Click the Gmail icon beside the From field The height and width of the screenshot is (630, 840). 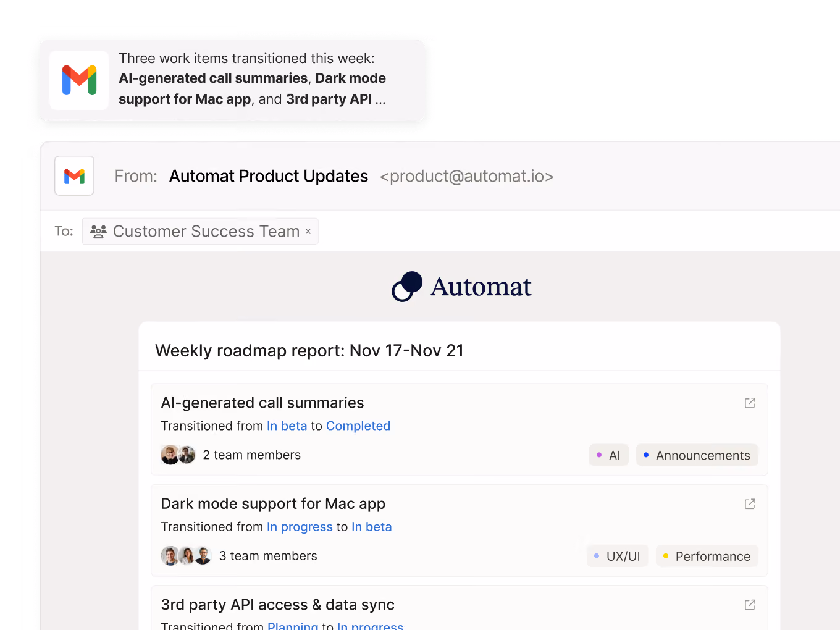point(74,176)
